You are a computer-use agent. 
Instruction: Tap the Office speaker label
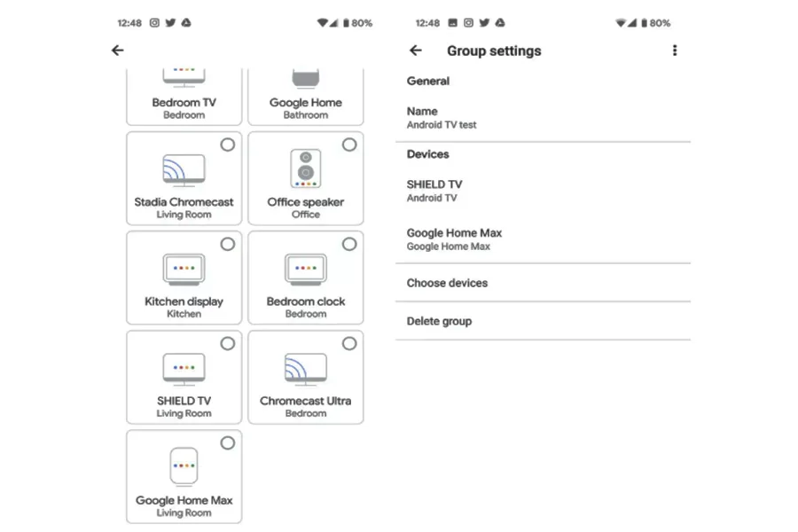coord(305,202)
